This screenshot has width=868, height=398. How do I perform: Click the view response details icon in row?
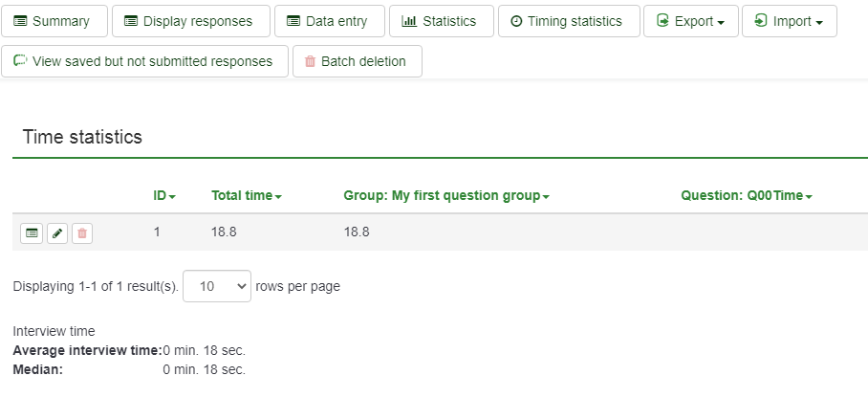pos(32,232)
